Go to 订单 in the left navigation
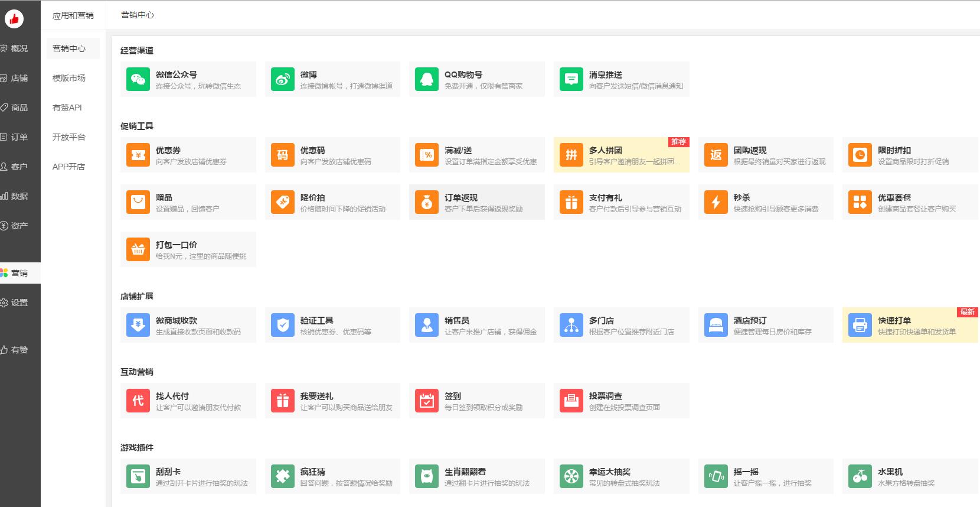 (x=19, y=137)
